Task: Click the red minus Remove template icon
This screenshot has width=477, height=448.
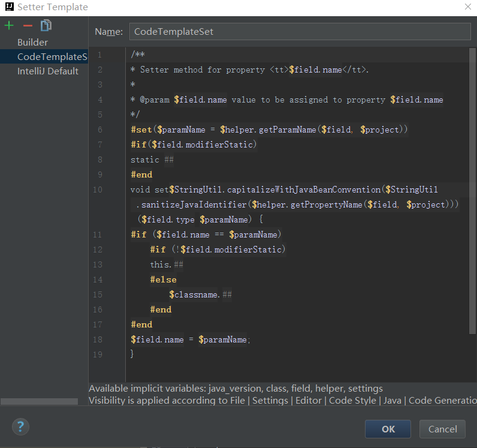Action: 28,25
